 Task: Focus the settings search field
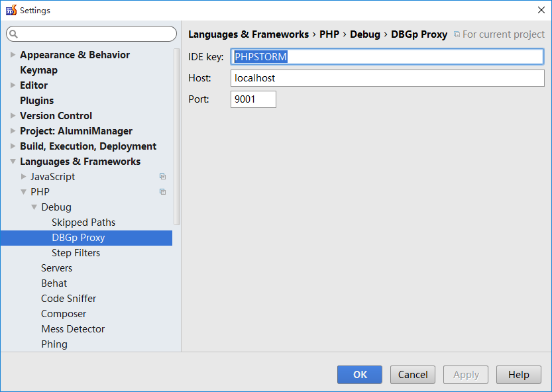[x=91, y=34]
